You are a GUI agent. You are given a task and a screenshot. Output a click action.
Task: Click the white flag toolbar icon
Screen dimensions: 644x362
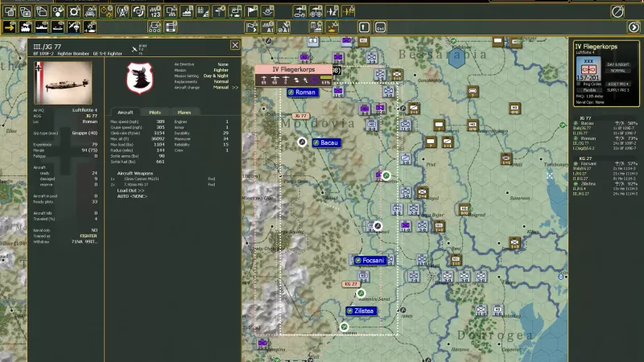[x=252, y=11]
